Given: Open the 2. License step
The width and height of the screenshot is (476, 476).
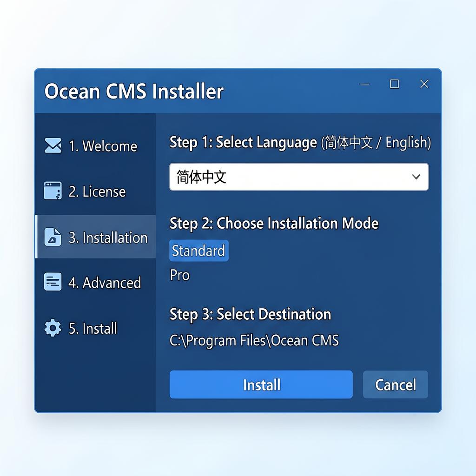Looking at the screenshot, I should point(95,191).
